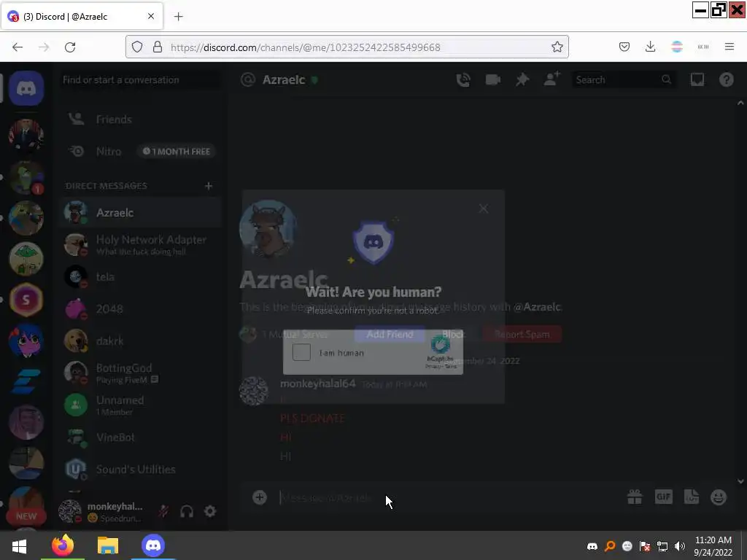This screenshot has width=747, height=560.
Task: Click the Report Spam button
Action: tap(522, 334)
